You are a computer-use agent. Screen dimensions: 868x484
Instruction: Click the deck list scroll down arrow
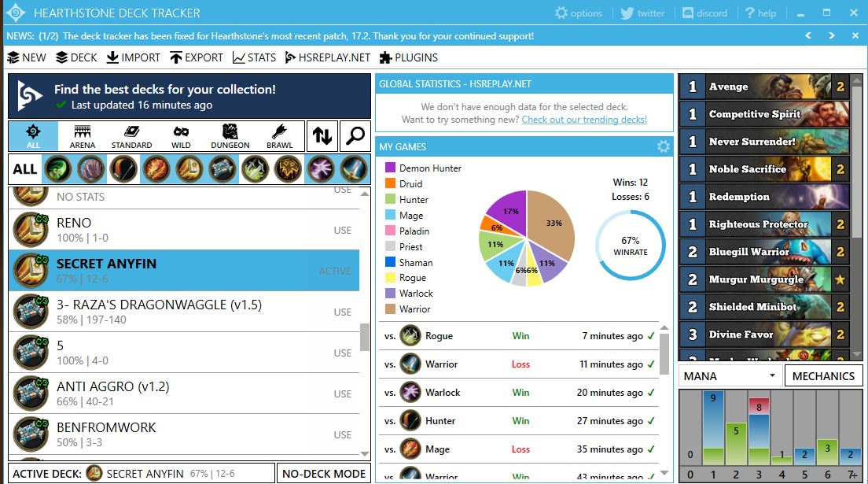[365, 453]
